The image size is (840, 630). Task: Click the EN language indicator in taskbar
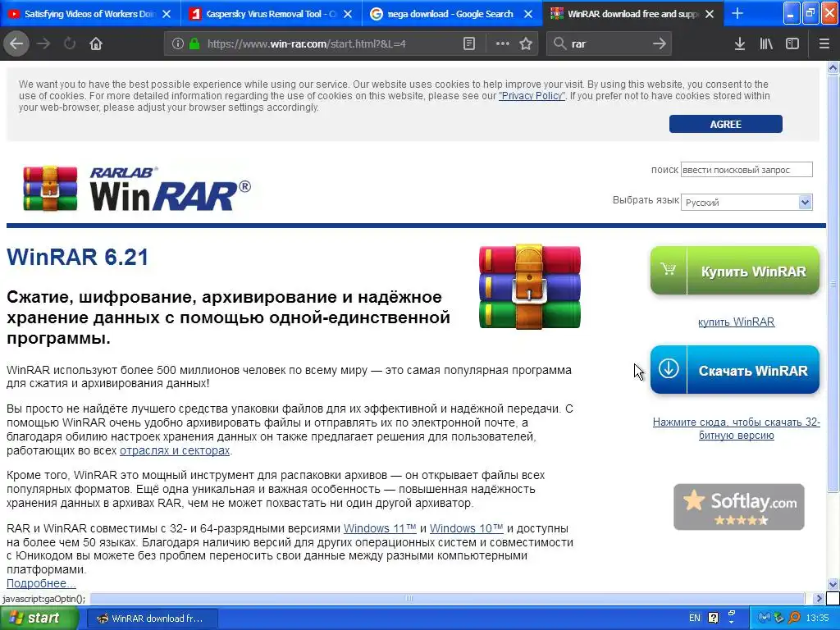point(694,618)
